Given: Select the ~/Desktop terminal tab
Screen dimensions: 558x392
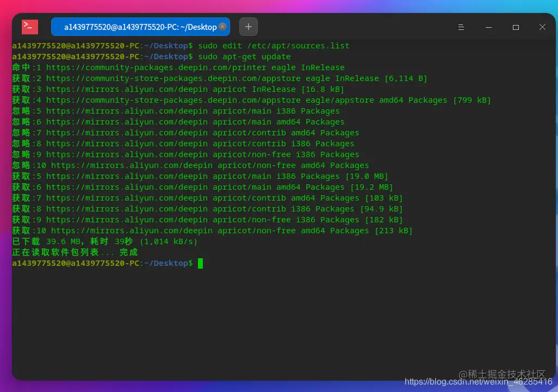Looking at the screenshot, I should pos(140,27).
